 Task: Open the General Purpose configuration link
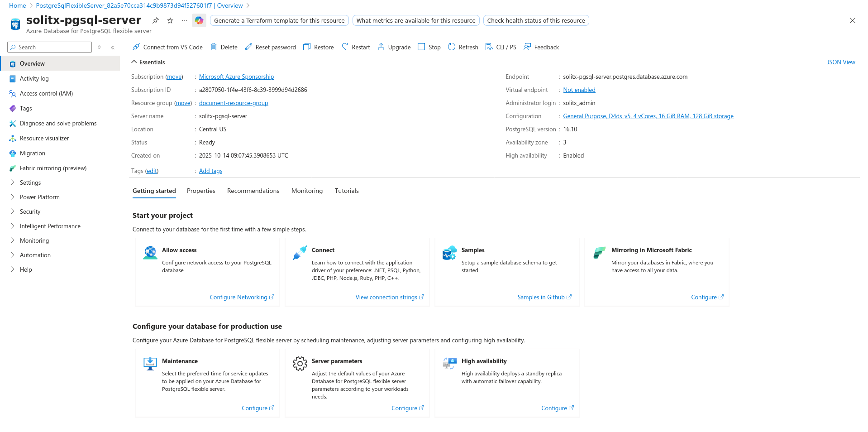tap(648, 116)
